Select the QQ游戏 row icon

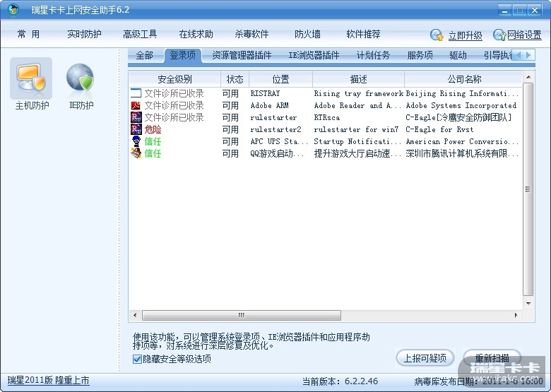(x=136, y=153)
